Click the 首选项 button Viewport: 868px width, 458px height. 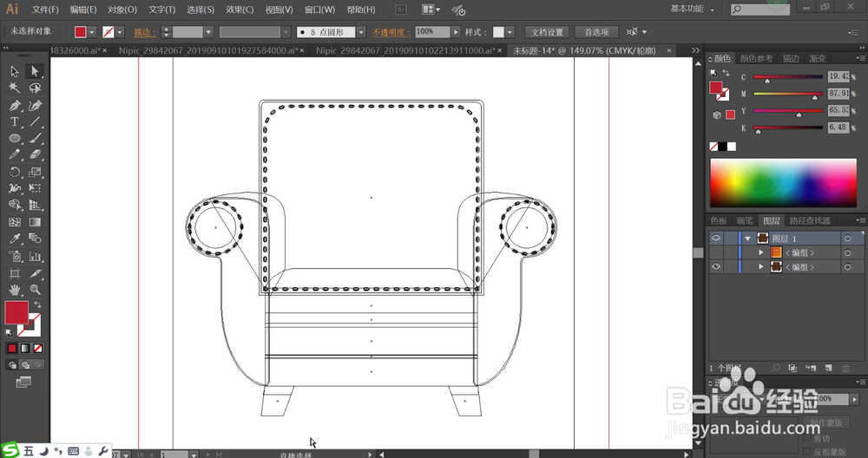click(597, 32)
